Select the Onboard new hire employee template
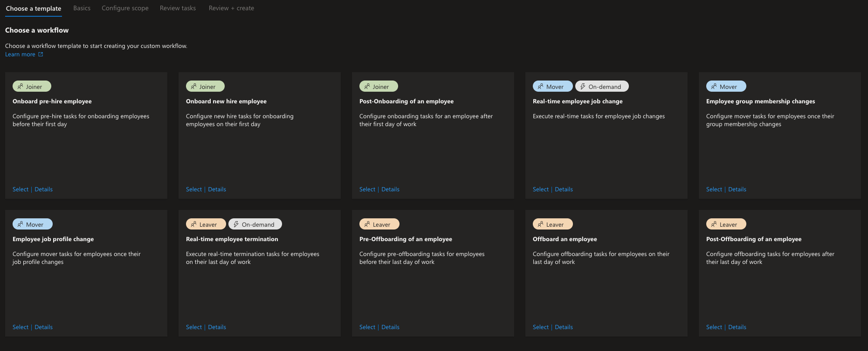The width and height of the screenshot is (868, 351). (x=193, y=189)
